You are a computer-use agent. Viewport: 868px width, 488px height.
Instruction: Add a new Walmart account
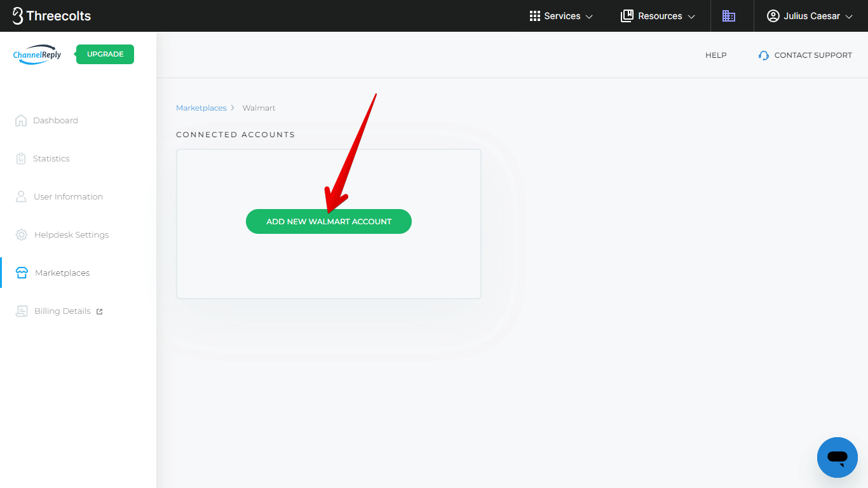point(329,221)
